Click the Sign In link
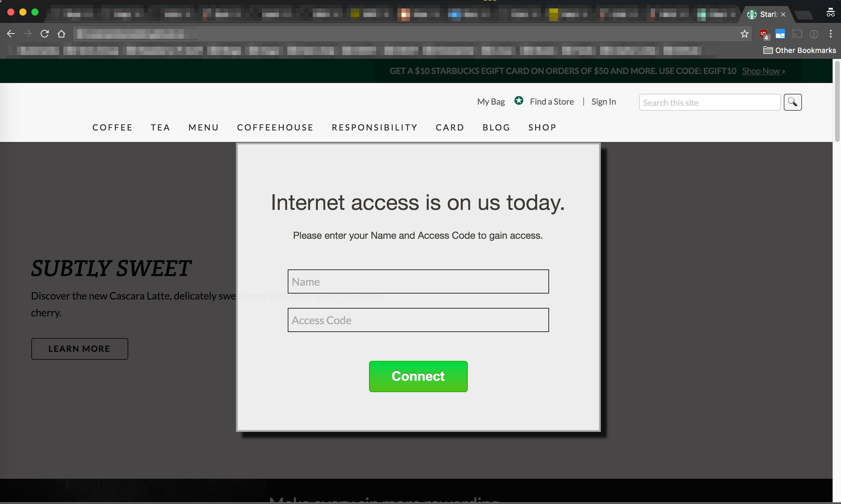The height and width of the screenshot is (504, 841). (604, 102)
